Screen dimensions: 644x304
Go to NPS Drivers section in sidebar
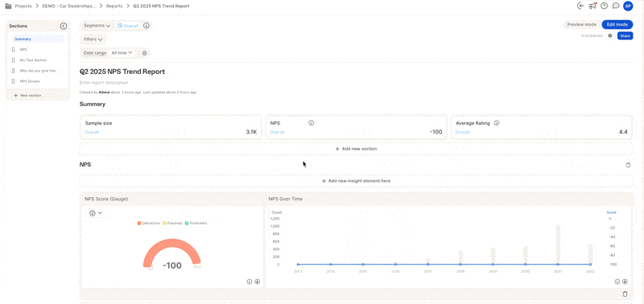[x=30, y=81]
